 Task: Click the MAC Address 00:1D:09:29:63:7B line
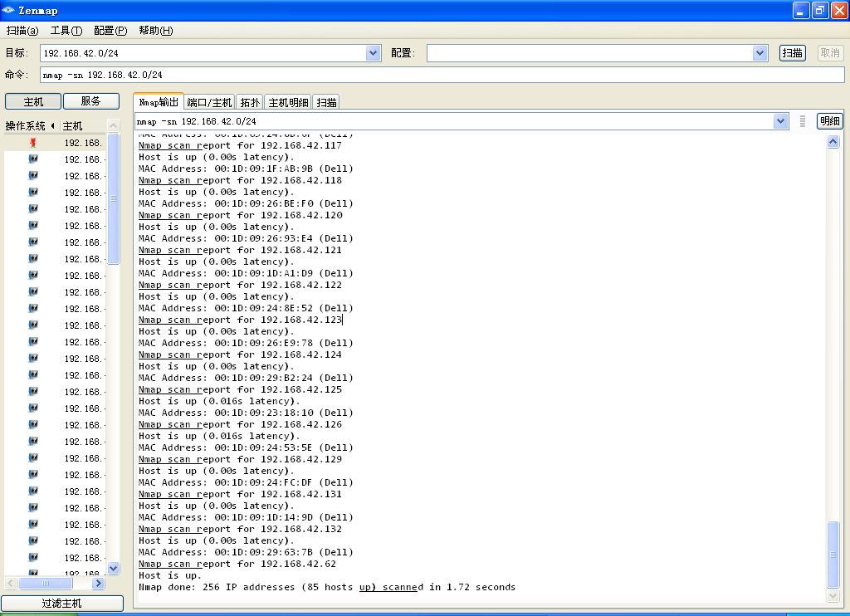pyautogui.click(x=246, y=552)
